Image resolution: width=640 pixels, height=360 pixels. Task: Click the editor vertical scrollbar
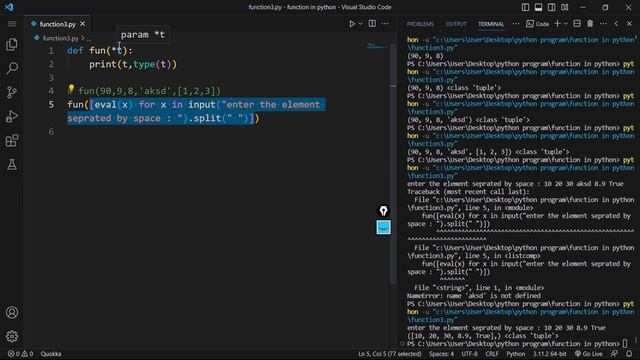pos(393,163)
